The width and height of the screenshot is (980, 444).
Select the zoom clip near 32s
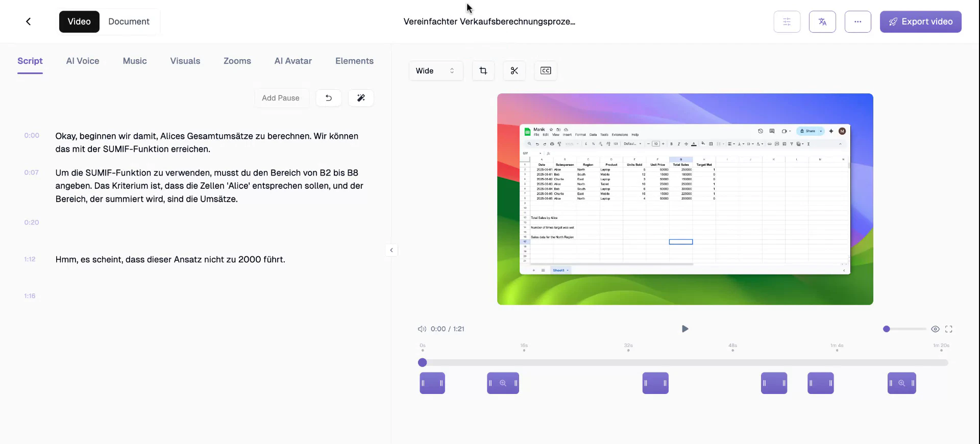(x=655, y=383)
